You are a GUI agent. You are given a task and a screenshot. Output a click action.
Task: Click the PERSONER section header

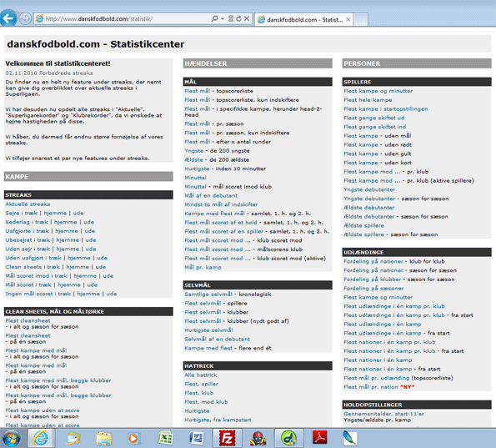(x=417, y=63)
